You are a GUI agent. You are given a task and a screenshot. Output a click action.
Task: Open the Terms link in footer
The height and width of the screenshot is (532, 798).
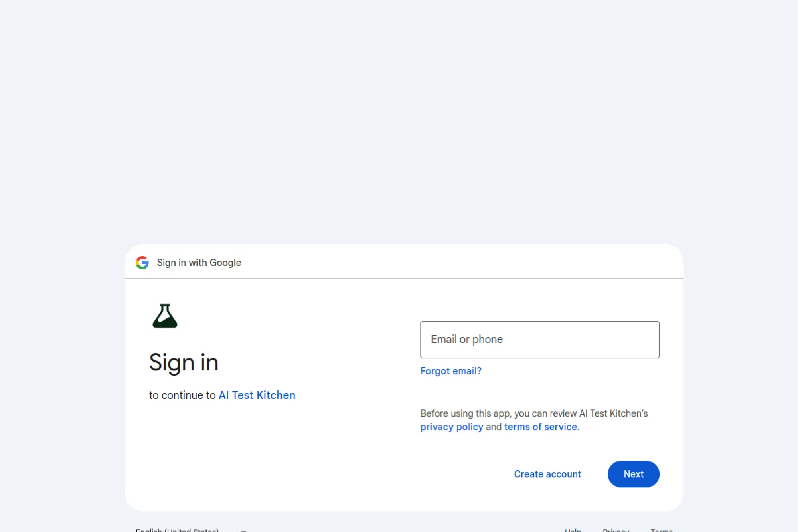click(x=662, y=530)
